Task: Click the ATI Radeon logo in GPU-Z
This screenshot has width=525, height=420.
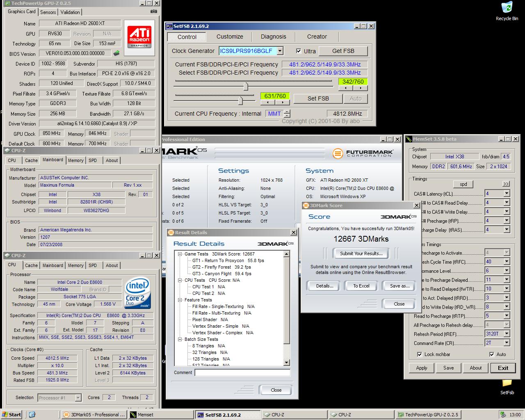Action: (x=139, y=37)
